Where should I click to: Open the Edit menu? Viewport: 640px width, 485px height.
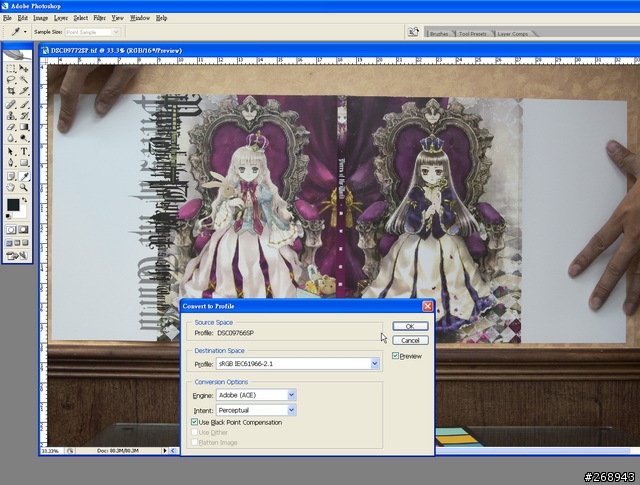tap(22, 18)
